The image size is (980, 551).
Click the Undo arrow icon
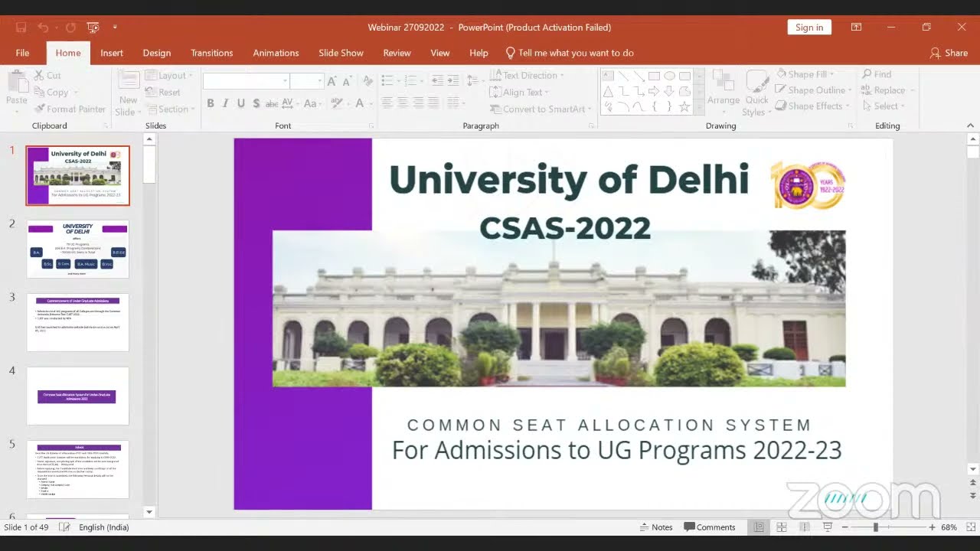[43, 28]
